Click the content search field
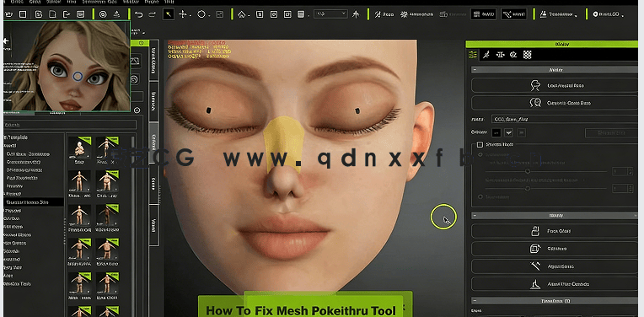Screen dimensions: 644x317 click(69, 125)
